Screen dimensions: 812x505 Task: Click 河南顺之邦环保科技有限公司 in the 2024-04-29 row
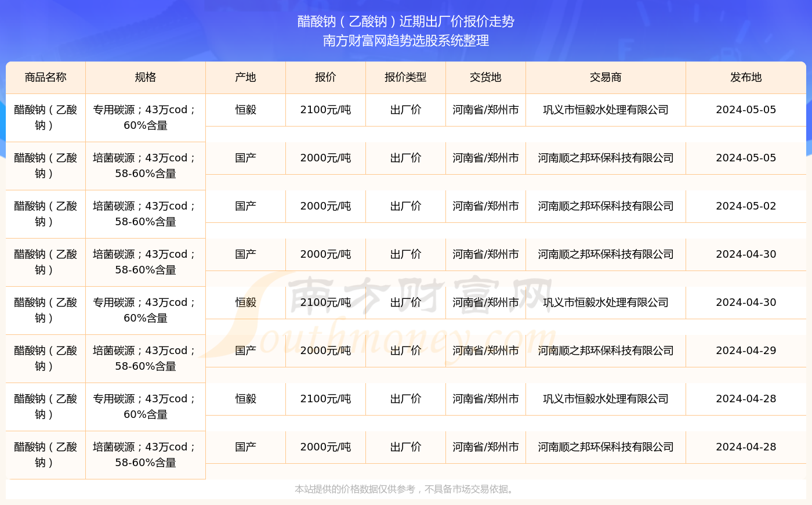click(x=606, y=351)
